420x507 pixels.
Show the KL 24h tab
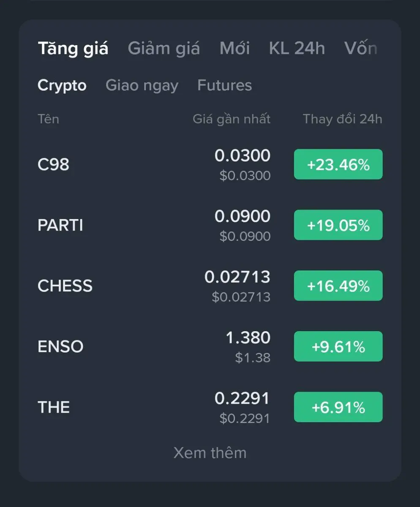coord(297,49)
